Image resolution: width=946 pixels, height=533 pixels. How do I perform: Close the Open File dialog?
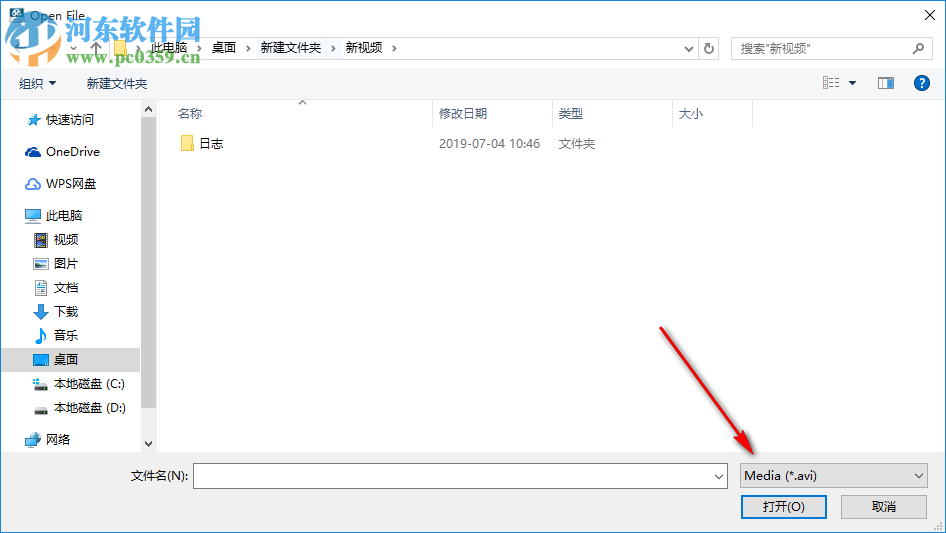coord(930,15)
